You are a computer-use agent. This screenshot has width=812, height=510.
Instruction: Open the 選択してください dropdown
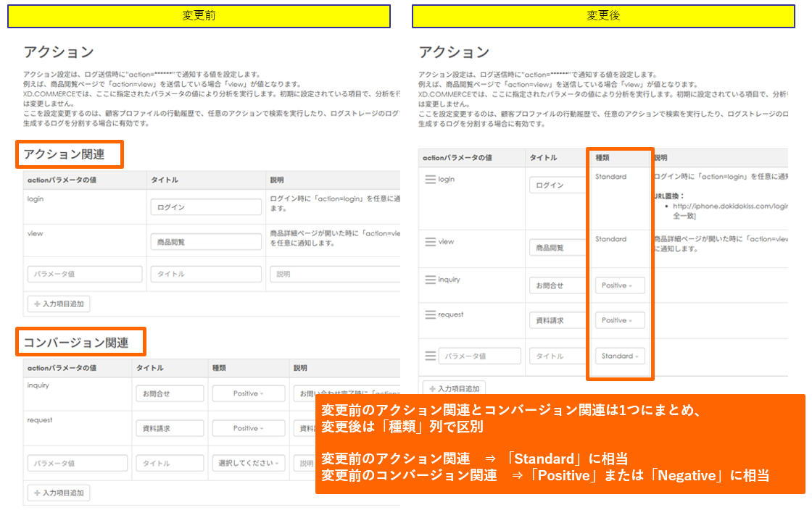(249, 463)
